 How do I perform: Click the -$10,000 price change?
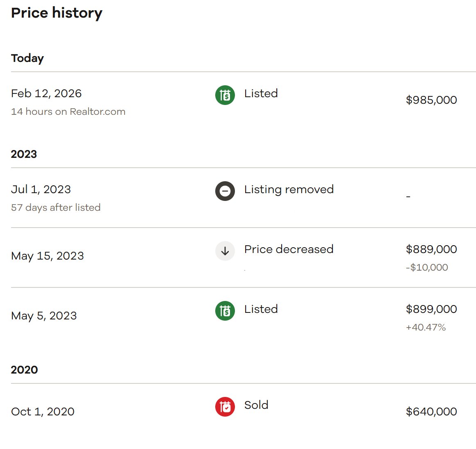click(x=426, y=267)
